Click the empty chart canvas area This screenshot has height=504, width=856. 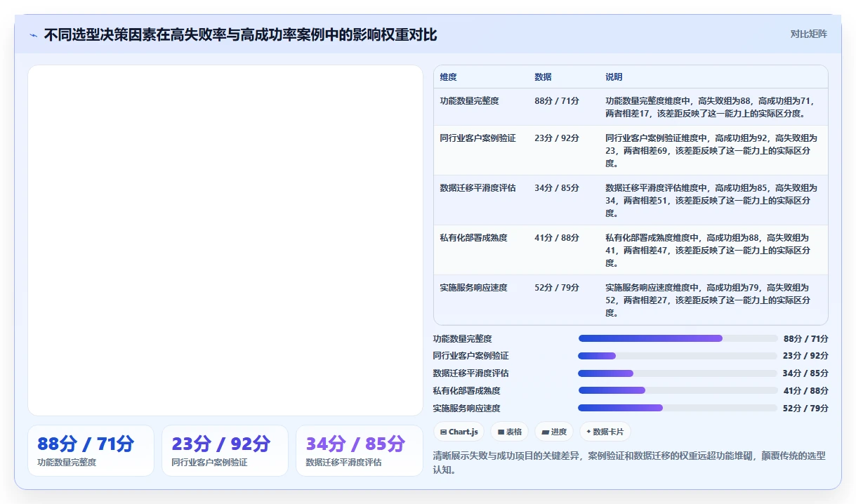pyautogui.click(x=225, y=240)
